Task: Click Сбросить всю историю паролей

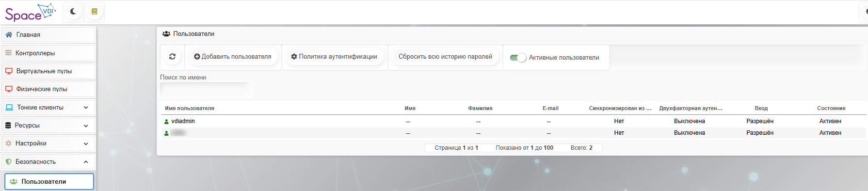Action: pos(445,57)
